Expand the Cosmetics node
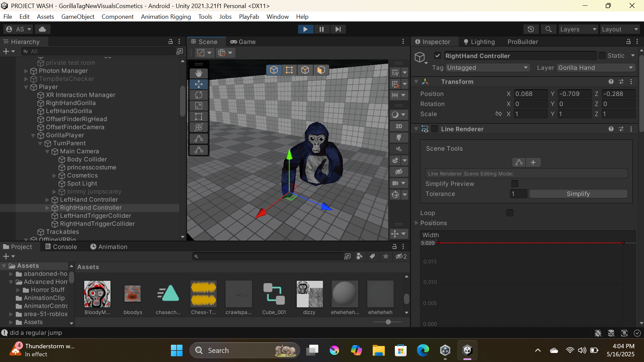 54,175
